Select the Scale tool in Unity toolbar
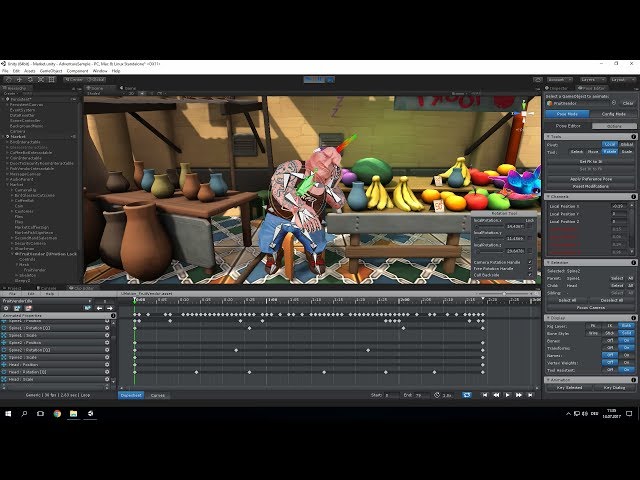 [x=41, y=80]
